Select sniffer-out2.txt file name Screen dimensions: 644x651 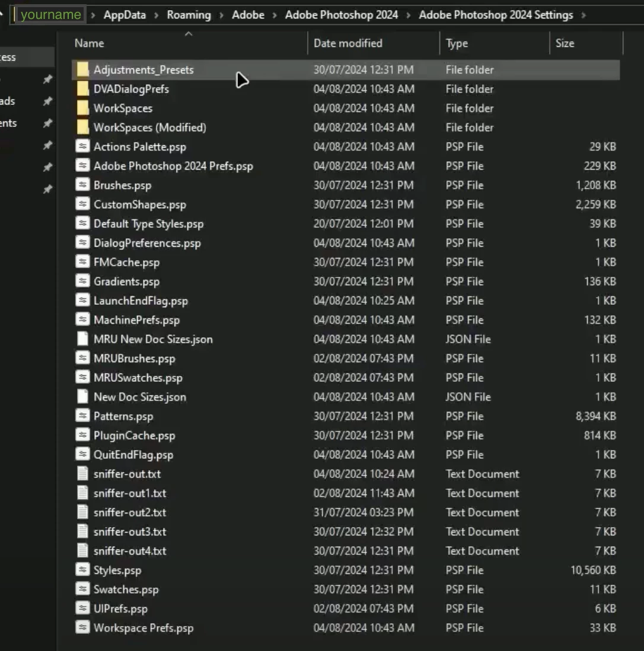(129, 512)
